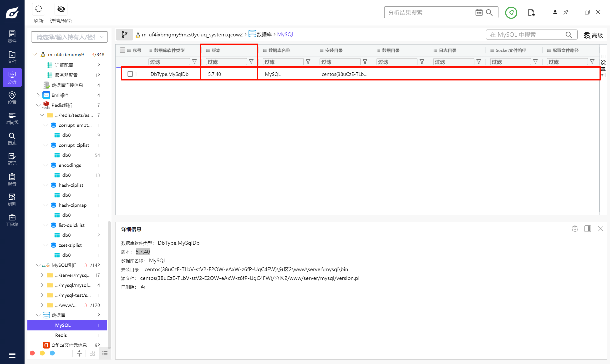Expand the .../www/... folder node
The width and height of the screenshot is (610, 364).
tap(42, 305)
